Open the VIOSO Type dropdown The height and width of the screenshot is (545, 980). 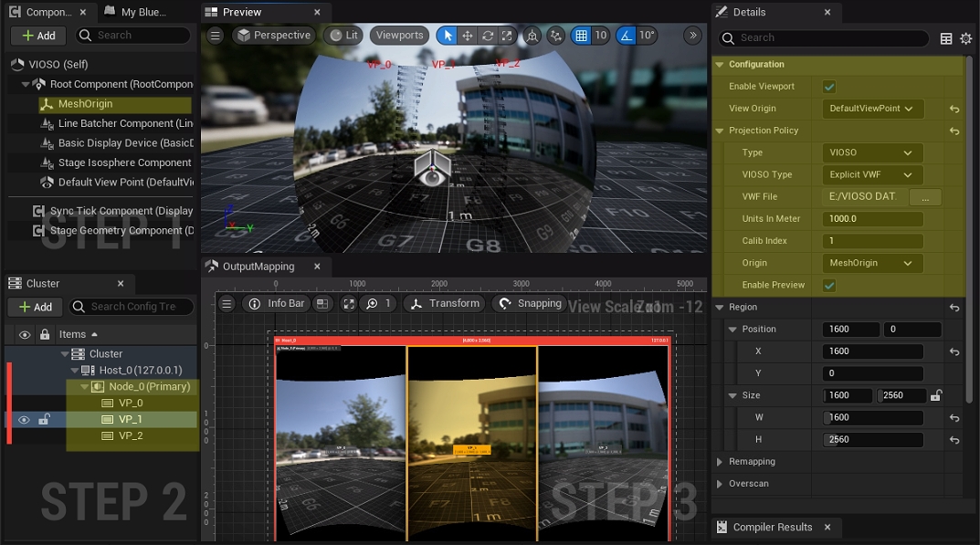(x=870, y=174)
